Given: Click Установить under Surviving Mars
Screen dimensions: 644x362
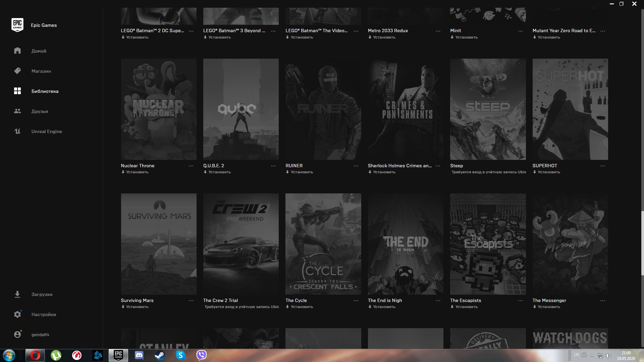Looking at the screenshot, I should 135,307.
